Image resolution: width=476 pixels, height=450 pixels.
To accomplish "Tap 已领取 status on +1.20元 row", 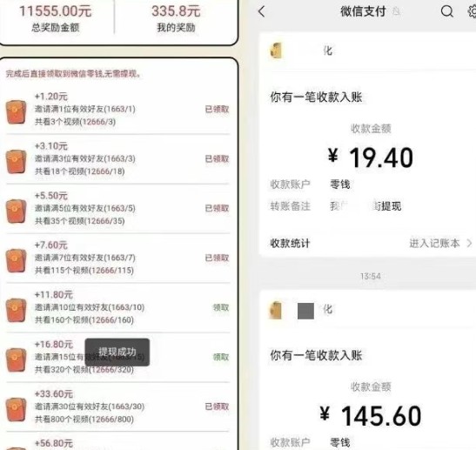I will [217, 110].
